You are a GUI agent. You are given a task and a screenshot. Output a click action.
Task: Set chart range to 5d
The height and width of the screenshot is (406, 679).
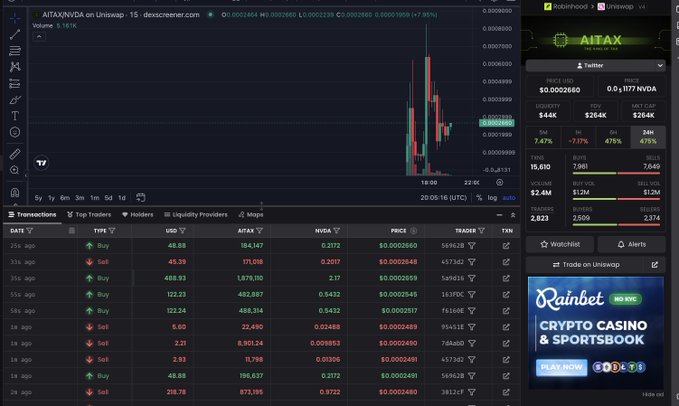point(108,198)
